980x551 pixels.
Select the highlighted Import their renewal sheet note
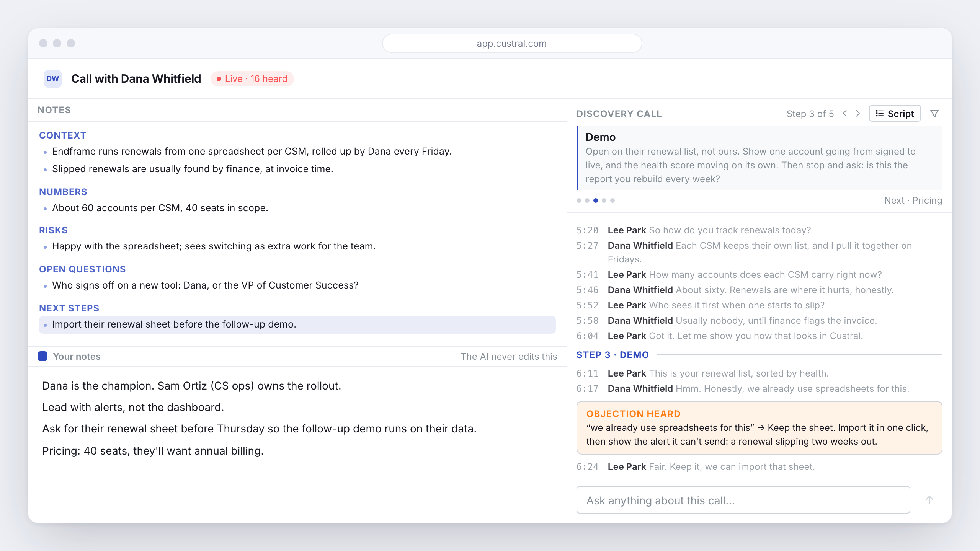click(x=297, y=324)
